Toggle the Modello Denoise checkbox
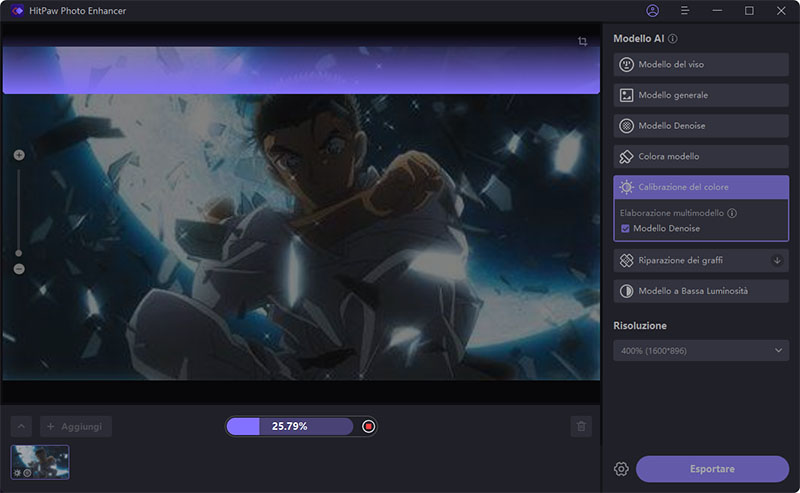Viewport: 800px width, 493px height. [625, 229]
